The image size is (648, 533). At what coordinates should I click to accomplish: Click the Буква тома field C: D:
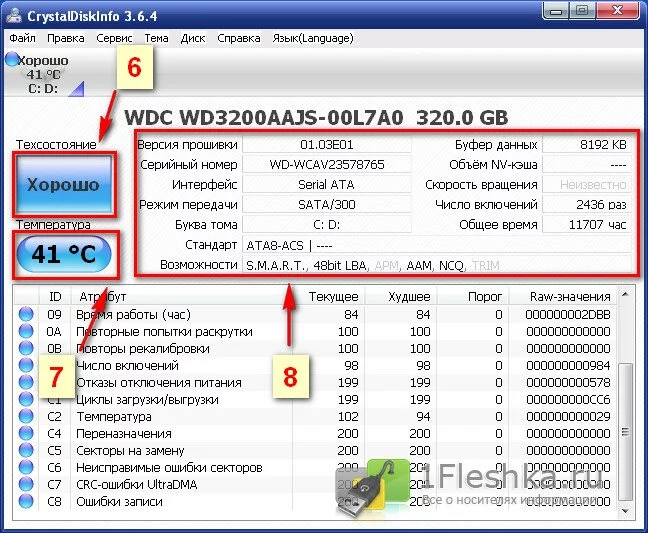[326, 224]
